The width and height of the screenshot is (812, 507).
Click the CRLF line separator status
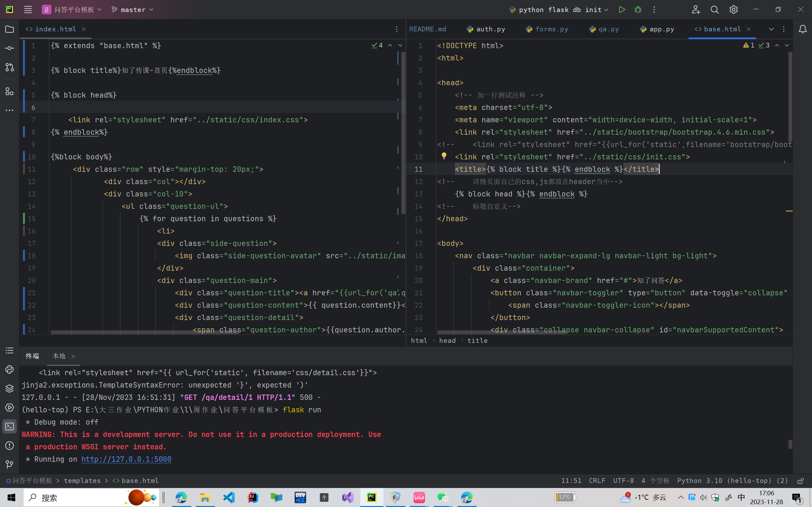click(x=597, y=481)
